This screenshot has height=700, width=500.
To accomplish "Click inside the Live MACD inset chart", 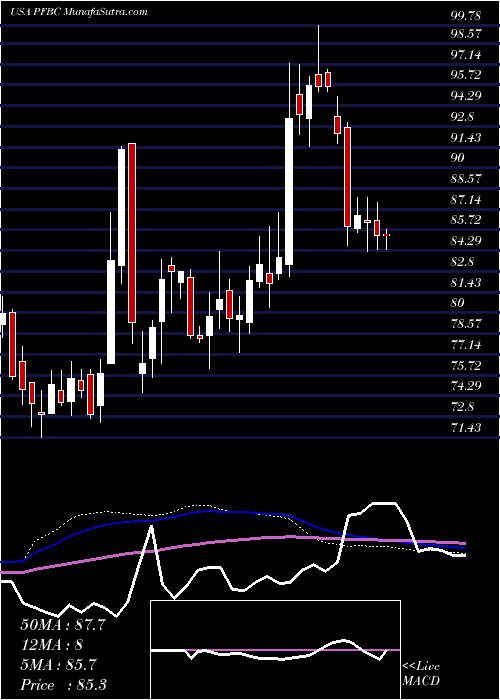I will tap(275, 650).
